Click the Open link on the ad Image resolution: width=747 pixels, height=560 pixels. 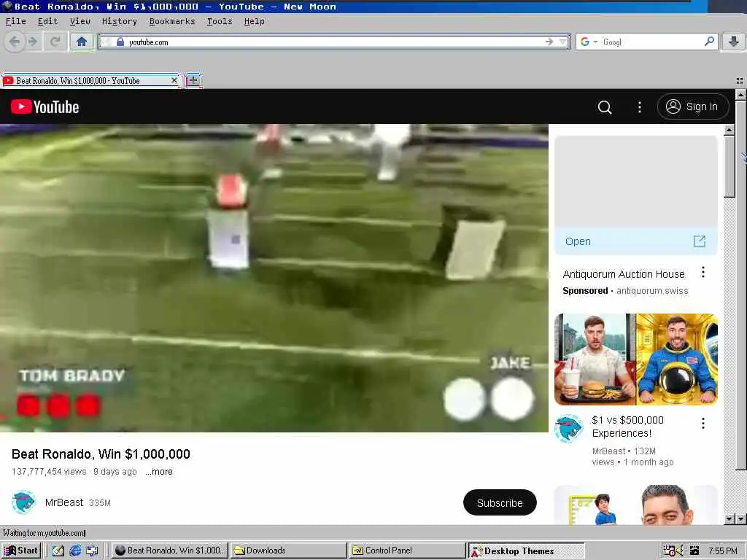point(578,241)
